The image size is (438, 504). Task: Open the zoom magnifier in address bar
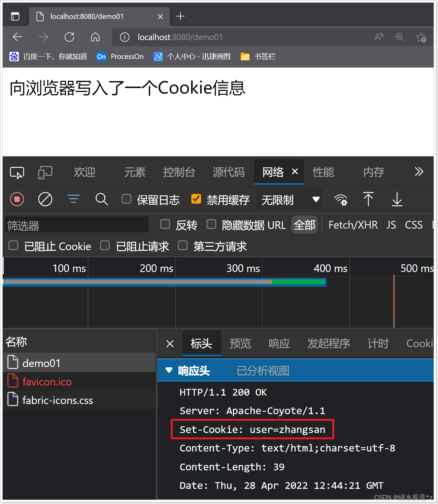tap(400, 37)
